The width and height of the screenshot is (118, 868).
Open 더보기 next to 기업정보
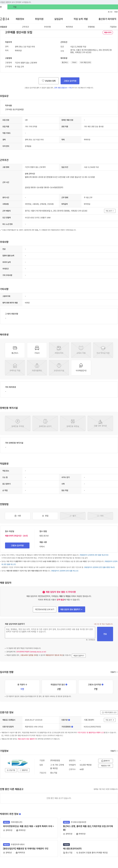click(x=114, y=751)
